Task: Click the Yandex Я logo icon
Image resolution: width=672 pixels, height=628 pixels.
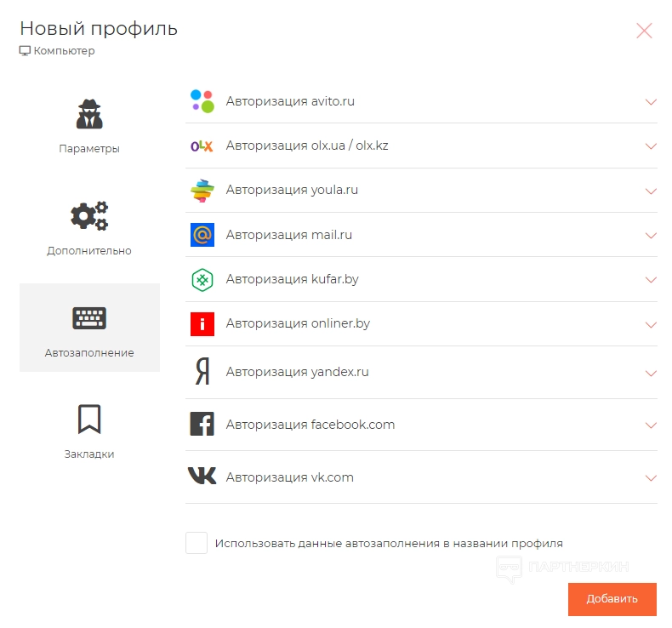Action: point(202,373)
